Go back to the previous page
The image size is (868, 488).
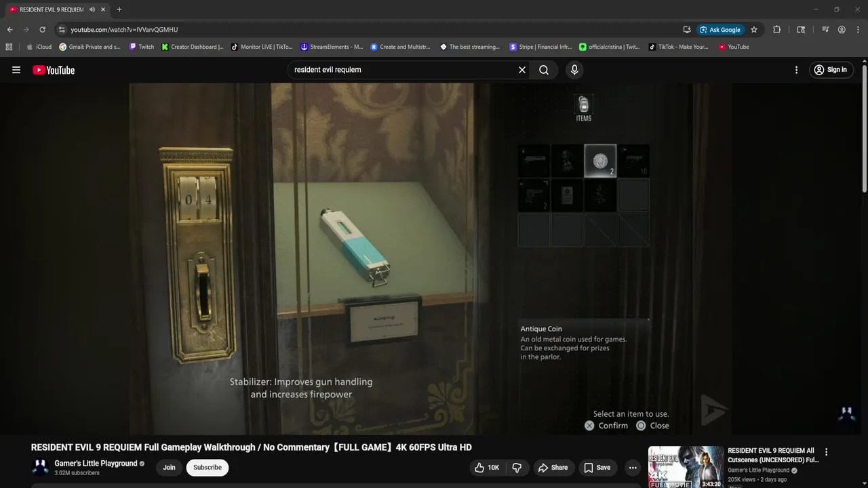(x=9, y=30)
